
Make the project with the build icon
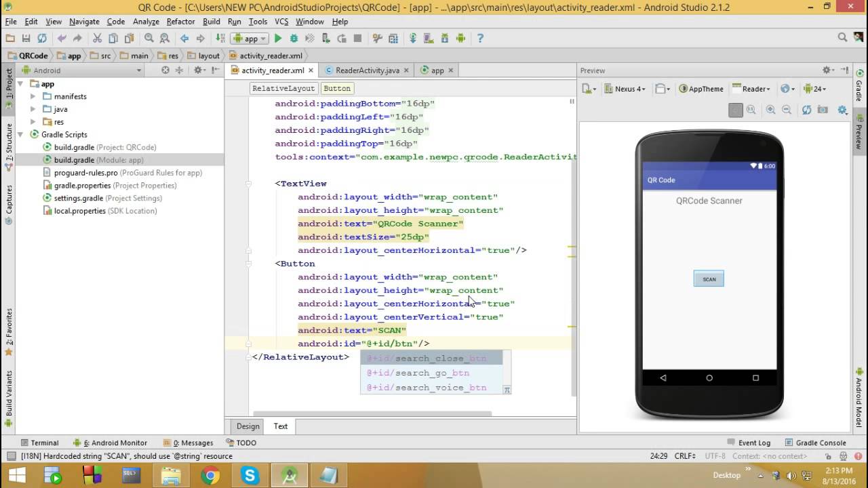[x=220, y=39]
